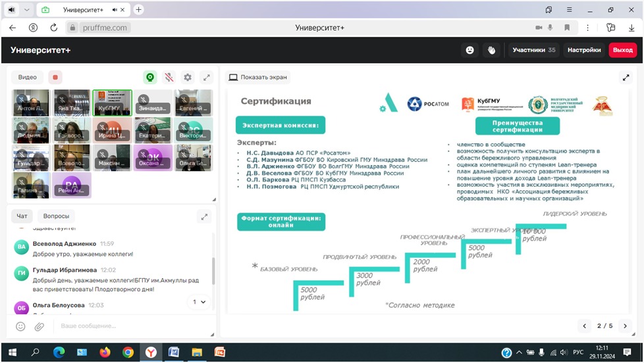Select the Чат tab
This screenshot has height=363, width=644.
coord(22,216)
